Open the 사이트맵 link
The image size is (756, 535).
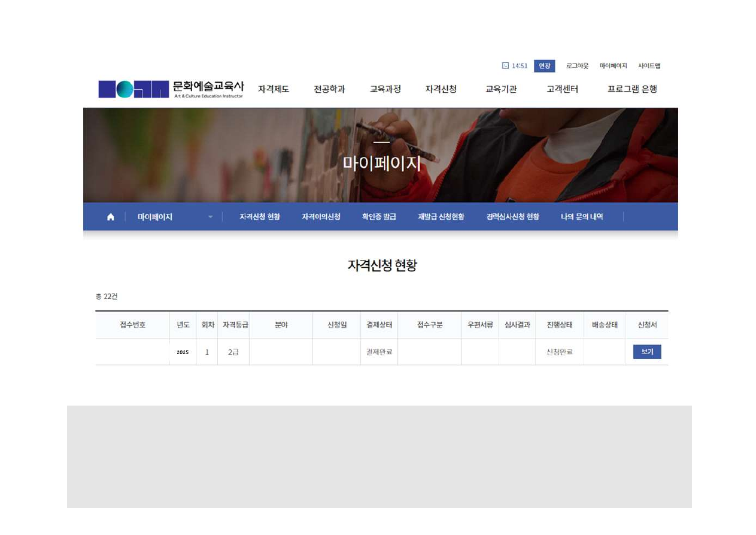tap(649, 66)
